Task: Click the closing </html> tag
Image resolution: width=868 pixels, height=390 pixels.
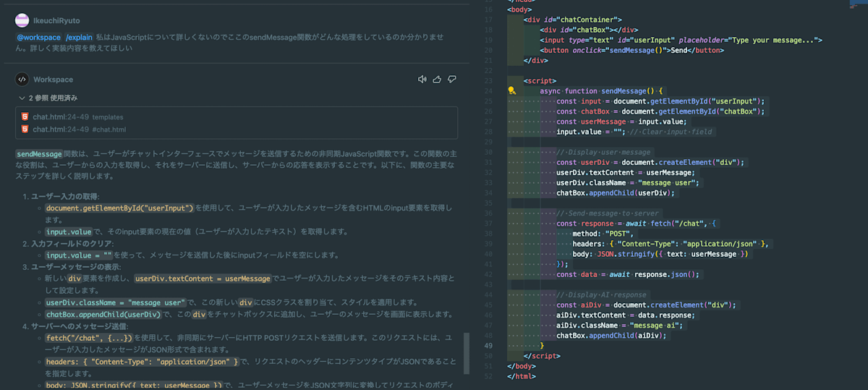Action: 522,376
